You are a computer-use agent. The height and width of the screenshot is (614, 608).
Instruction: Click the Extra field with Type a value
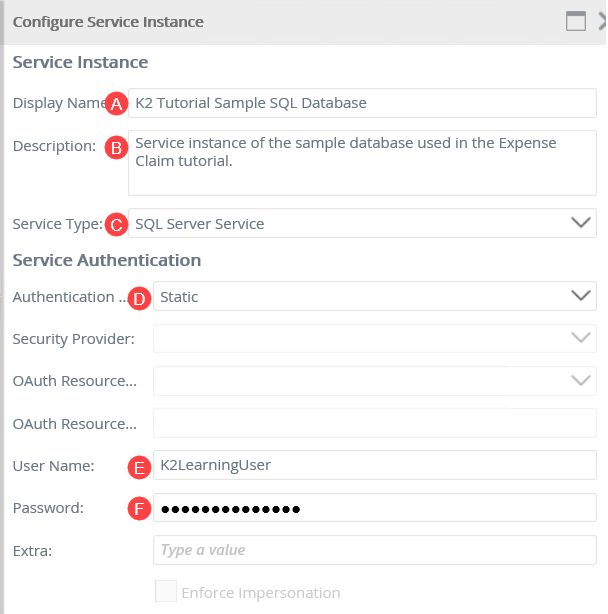click(x=375, y=550)
